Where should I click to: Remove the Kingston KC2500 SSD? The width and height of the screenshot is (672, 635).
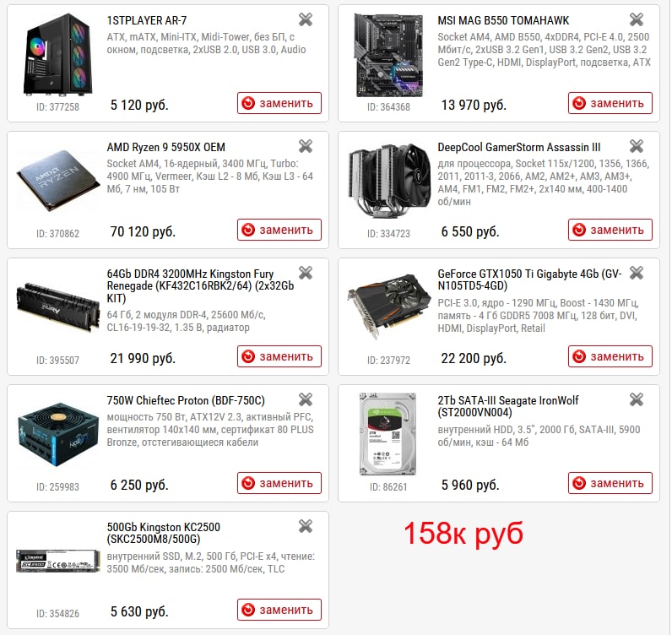point(306,526)
